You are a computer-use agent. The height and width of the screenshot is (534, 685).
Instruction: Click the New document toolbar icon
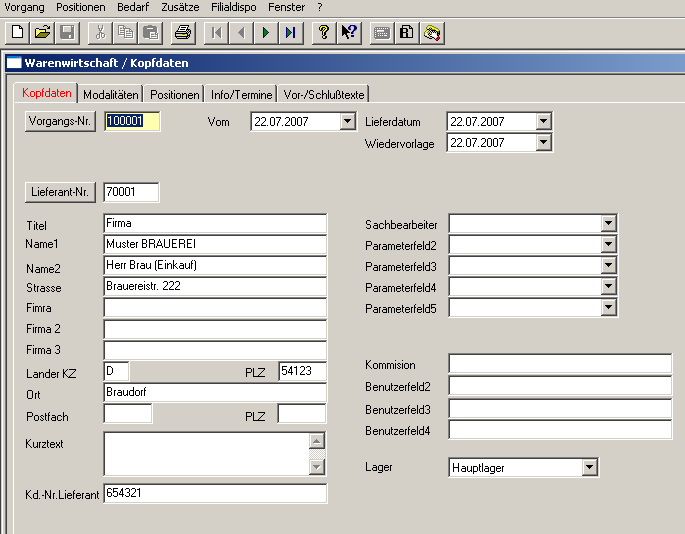click(x=17, y=32)
